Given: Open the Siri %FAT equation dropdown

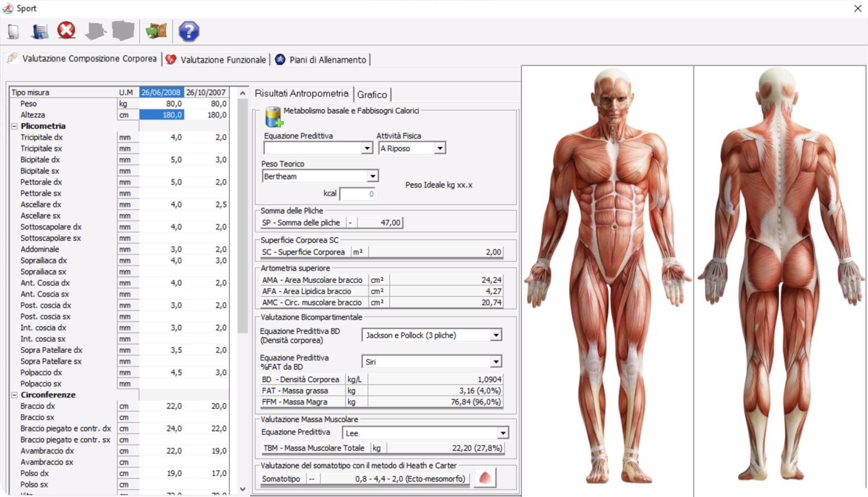Looking at the screenshot, I should 496,362.
